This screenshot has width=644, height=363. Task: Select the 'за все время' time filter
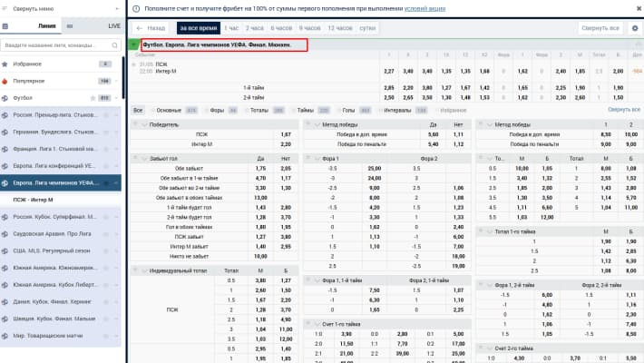199,28
